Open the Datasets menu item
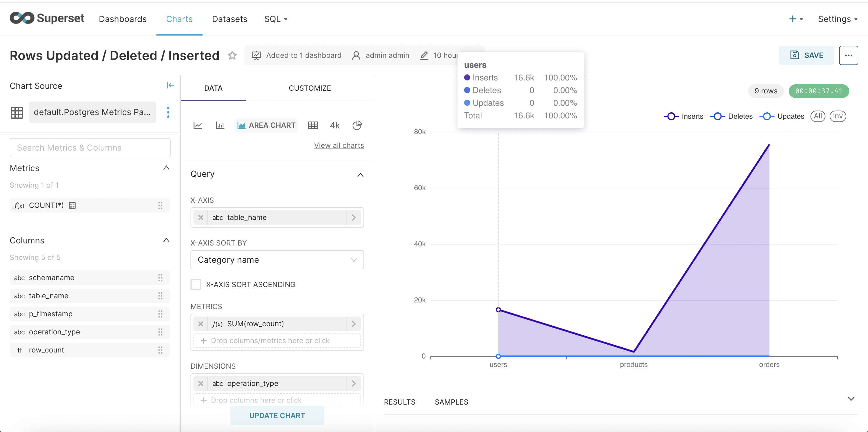This screenshot has height=432, width=868. click(x=229, y=19)
